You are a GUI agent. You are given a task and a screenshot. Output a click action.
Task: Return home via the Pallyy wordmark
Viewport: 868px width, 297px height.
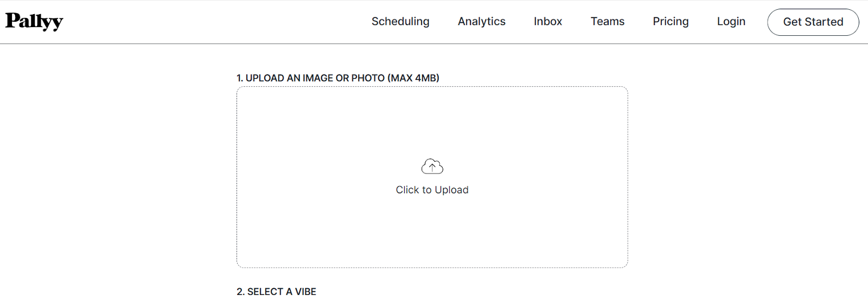click(34, 21)
